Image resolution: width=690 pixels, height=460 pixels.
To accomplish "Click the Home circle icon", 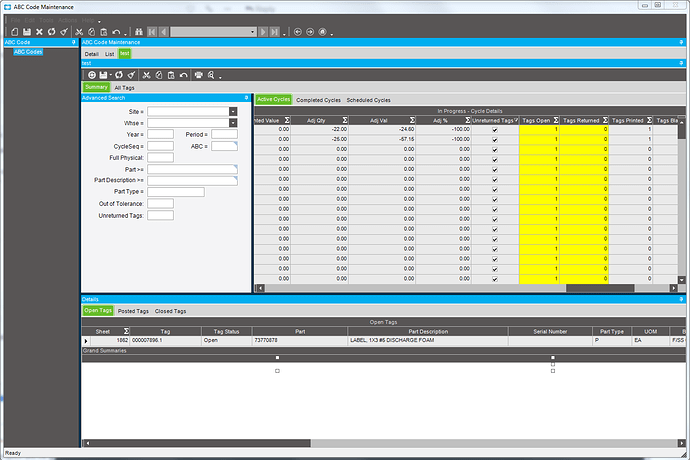I will [323, 32].
